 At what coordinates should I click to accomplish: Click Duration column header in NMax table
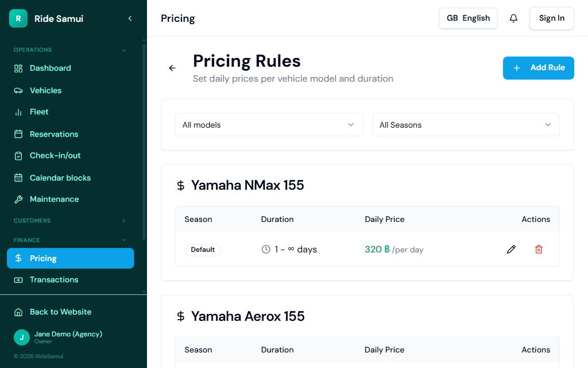coord(277,219)
